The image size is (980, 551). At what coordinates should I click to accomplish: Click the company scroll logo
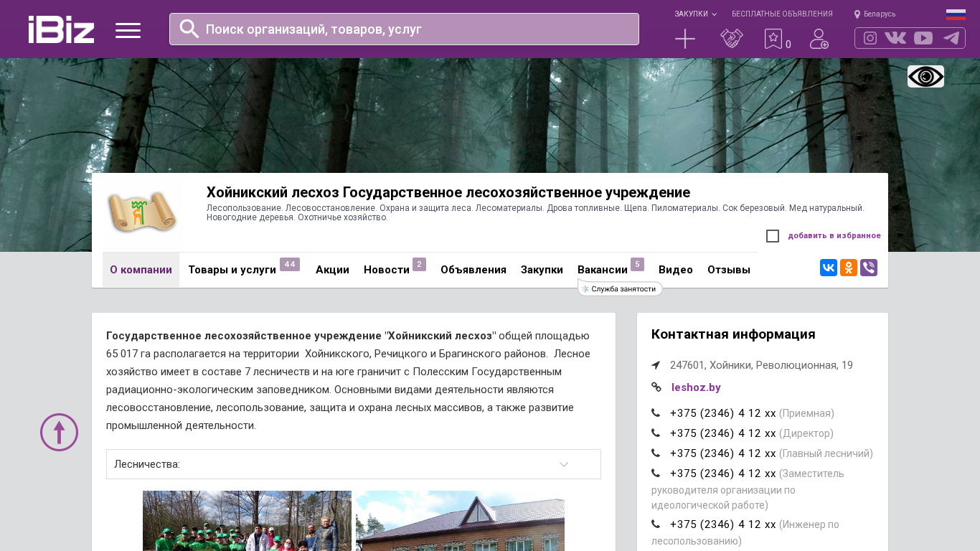click(x=141, y=212)
